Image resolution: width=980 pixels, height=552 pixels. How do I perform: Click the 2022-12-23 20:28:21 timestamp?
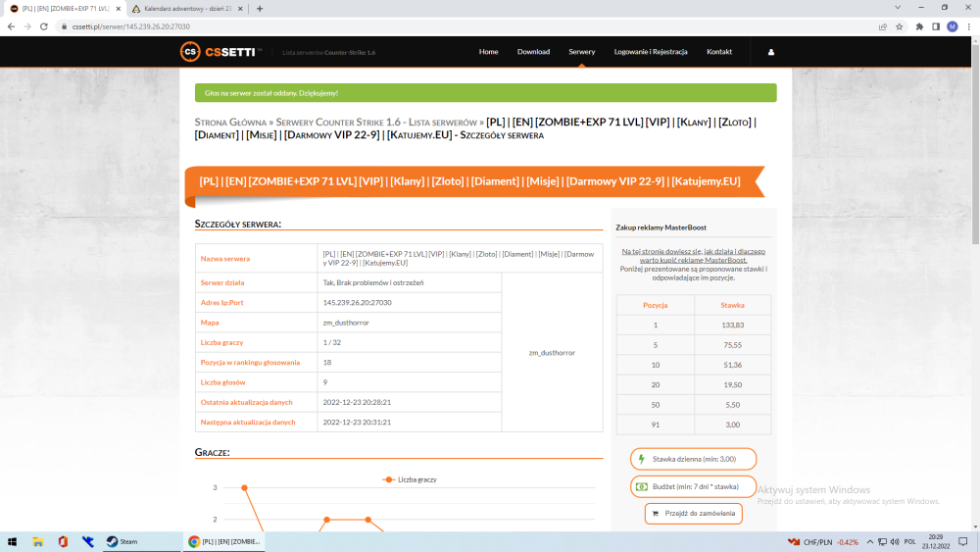[x=357, y=402]
